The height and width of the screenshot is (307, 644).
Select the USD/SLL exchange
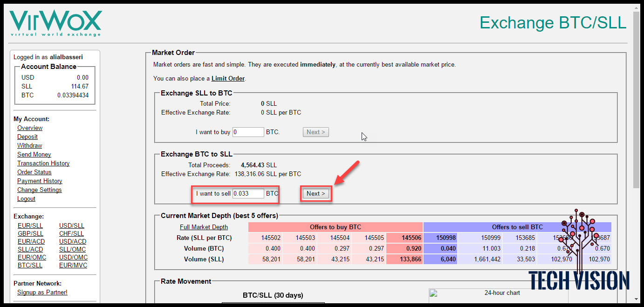tap(72, 225)
